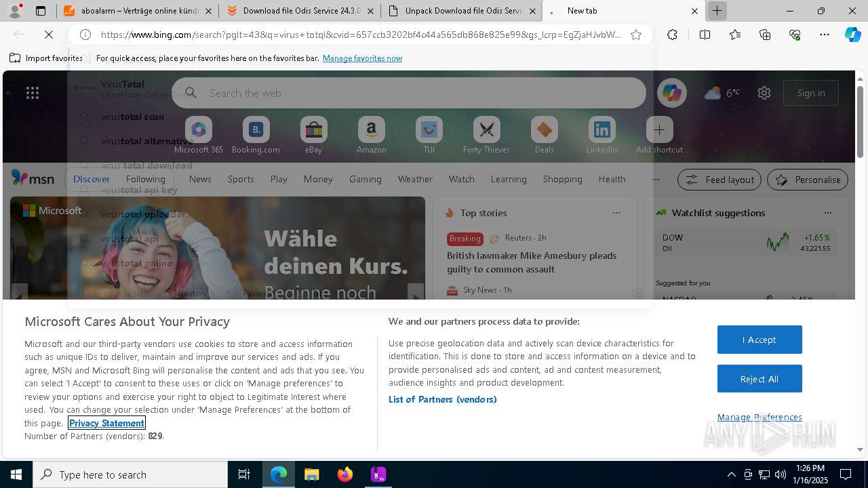Open the Collections icon
Image resolution: width=868 pixels, height=488 pixels.
765,35
